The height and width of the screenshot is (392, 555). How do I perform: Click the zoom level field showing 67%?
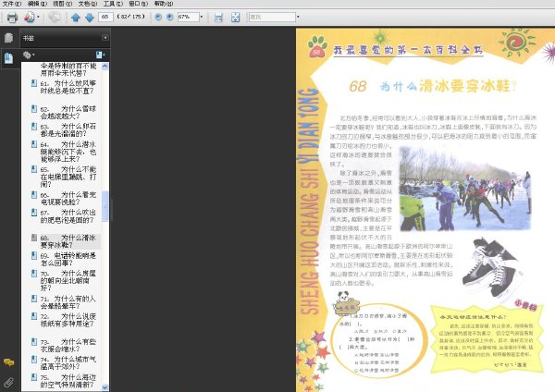[188, 17]
